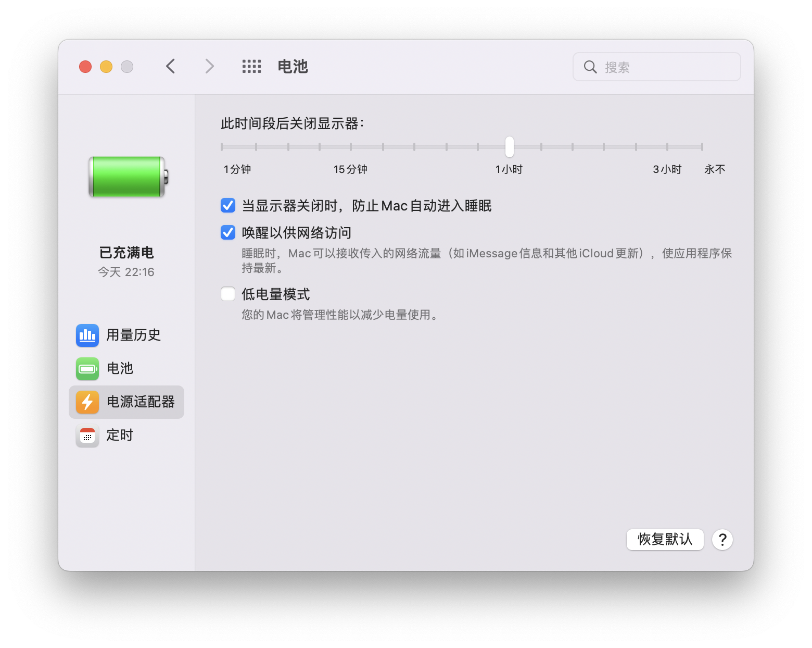This screenshot has width=812, height=648.
Task: Enable 低电量模式 checkbox
Action: pyautogui.click(x=228, y=294)
